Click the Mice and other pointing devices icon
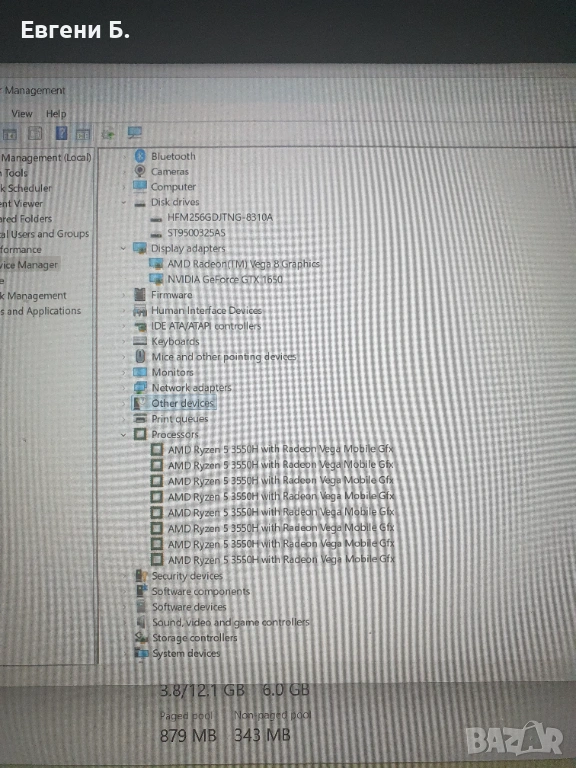Screen dimensions: 576x768 click(x=140, y=356)
